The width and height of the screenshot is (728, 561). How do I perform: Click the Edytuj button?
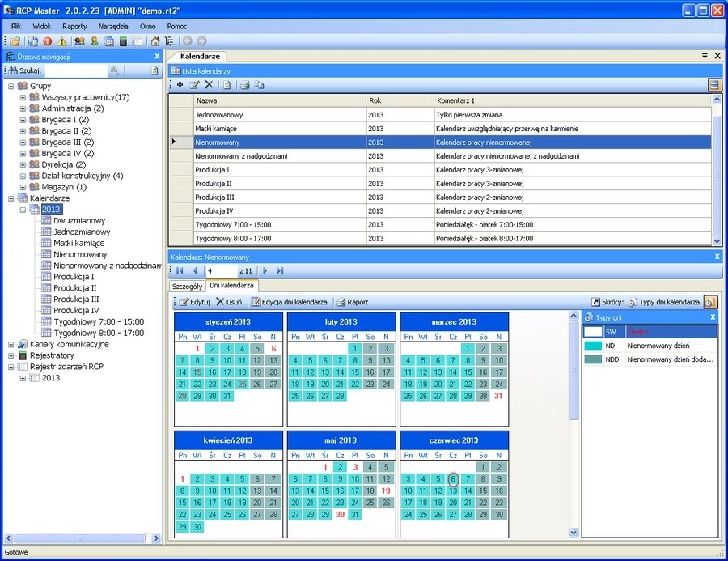pos(195,302)
